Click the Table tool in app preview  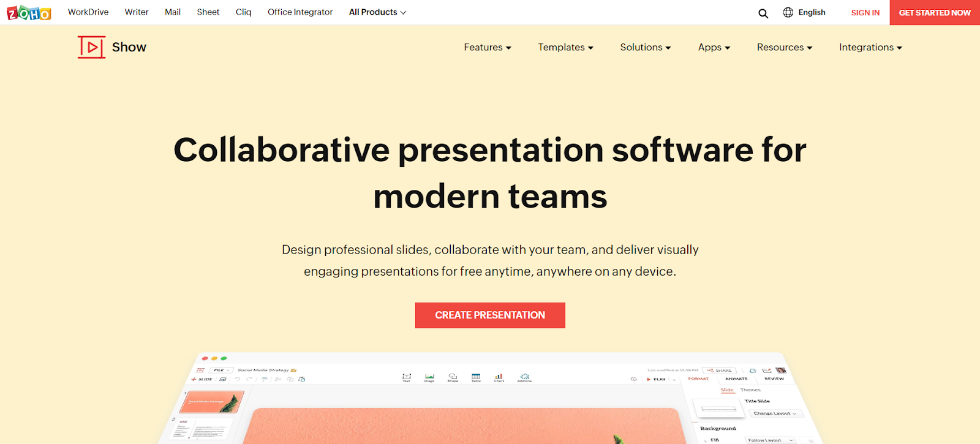coord(476,377)
